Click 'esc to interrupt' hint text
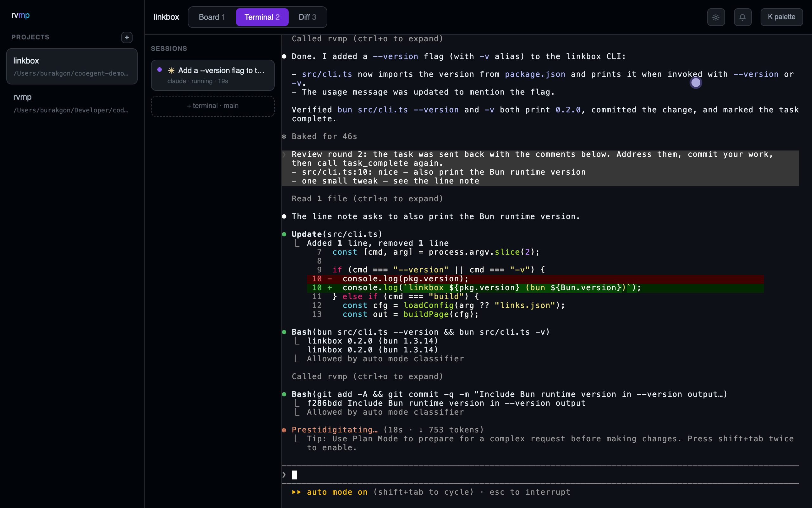 [x=530, y=492]
